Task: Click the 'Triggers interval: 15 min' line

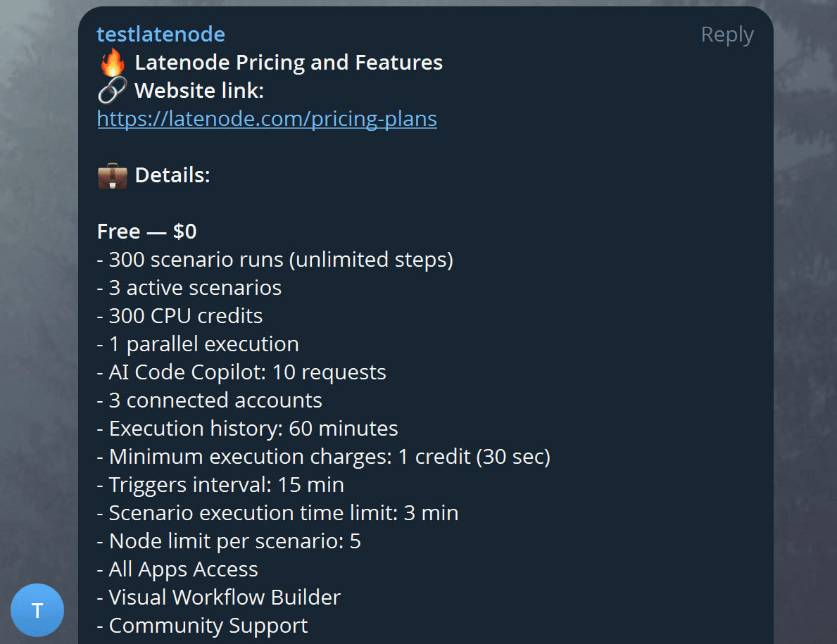Action: 220,485
